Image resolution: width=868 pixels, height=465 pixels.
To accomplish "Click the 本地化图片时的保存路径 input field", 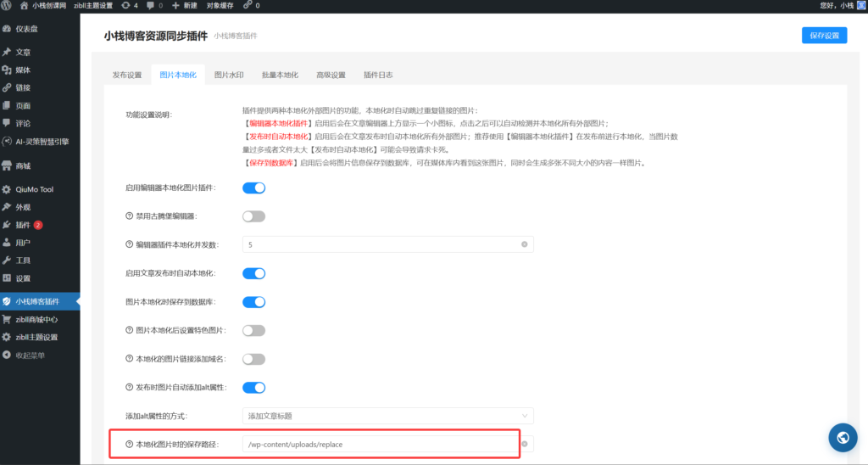I will pyautogui.click(x=388, y=445).
